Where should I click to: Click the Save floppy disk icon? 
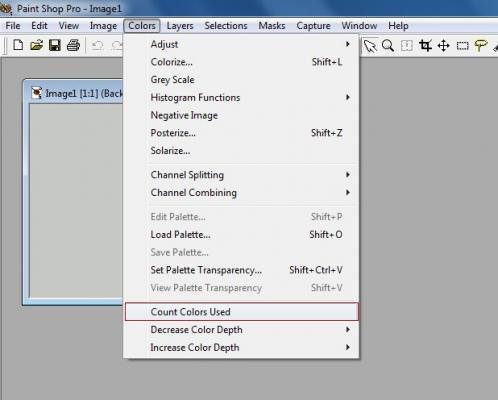point(55,45)
